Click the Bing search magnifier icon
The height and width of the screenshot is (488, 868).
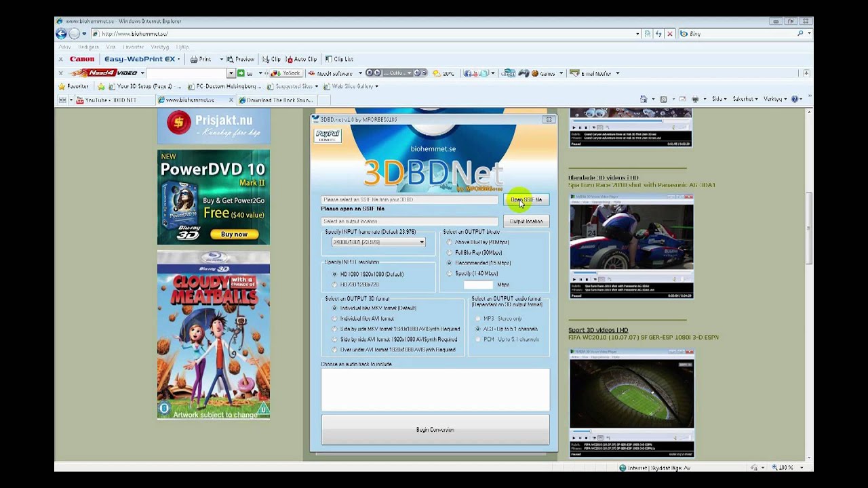point(800,33)
